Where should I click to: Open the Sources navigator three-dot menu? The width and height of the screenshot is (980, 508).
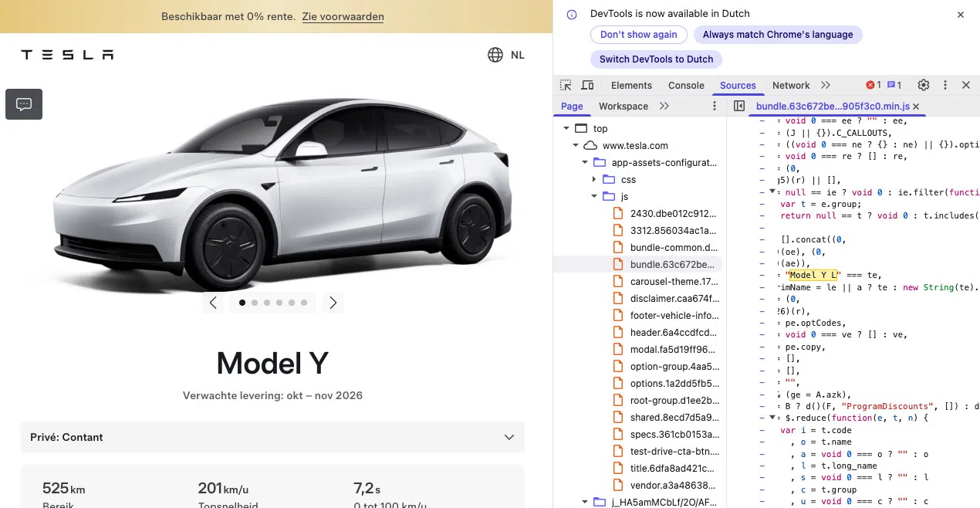pos(715,106)
